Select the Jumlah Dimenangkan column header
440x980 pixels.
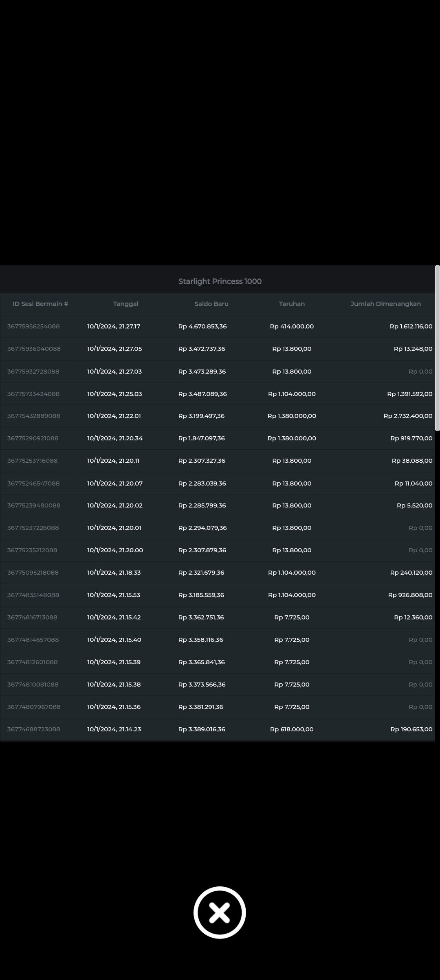coord(385,304)
